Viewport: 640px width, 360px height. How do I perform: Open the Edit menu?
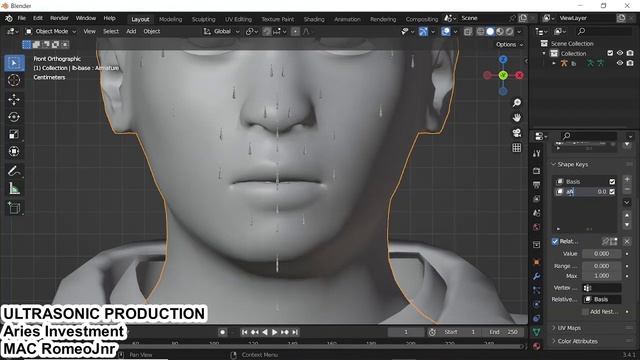pos(38,18)
